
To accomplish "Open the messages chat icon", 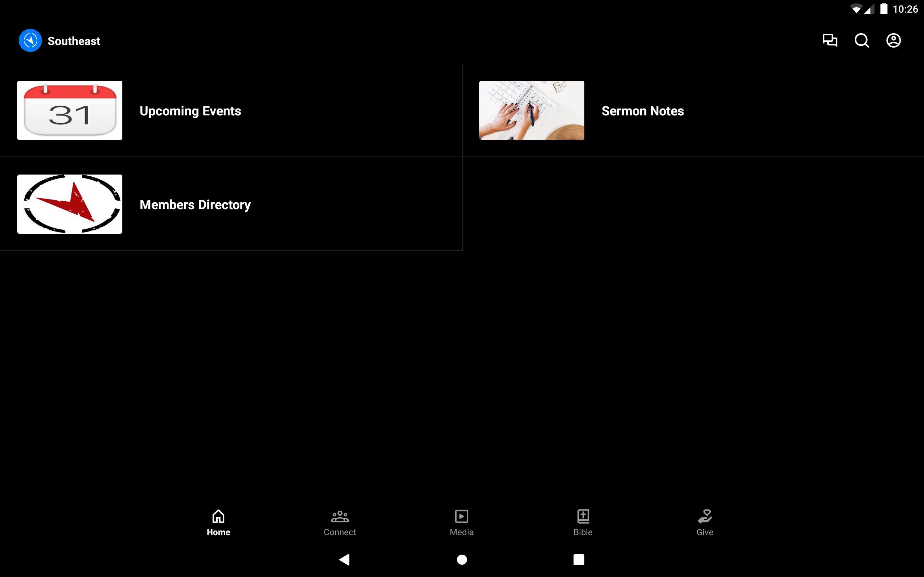I will pyautogui.click(x=830, y=40).
